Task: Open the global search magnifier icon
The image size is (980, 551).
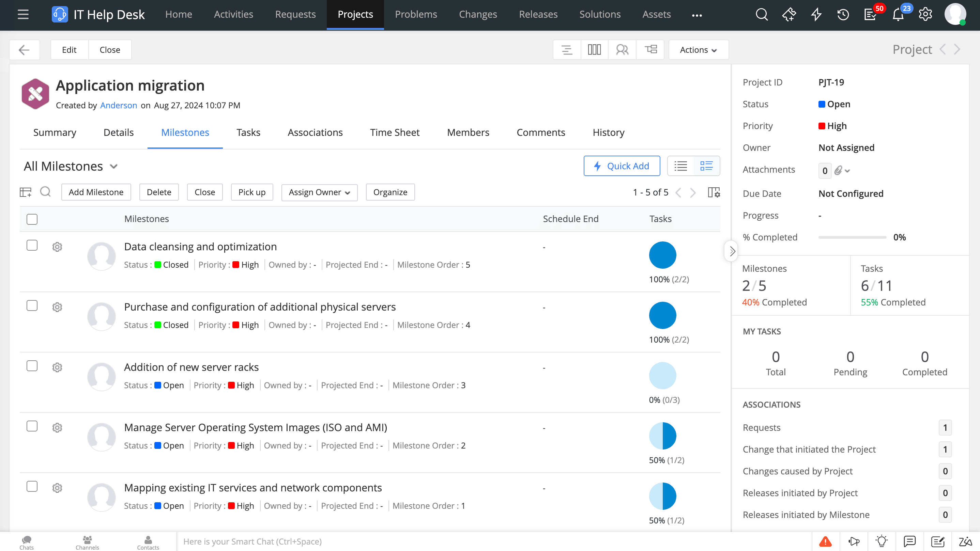Action: (762, 14)
